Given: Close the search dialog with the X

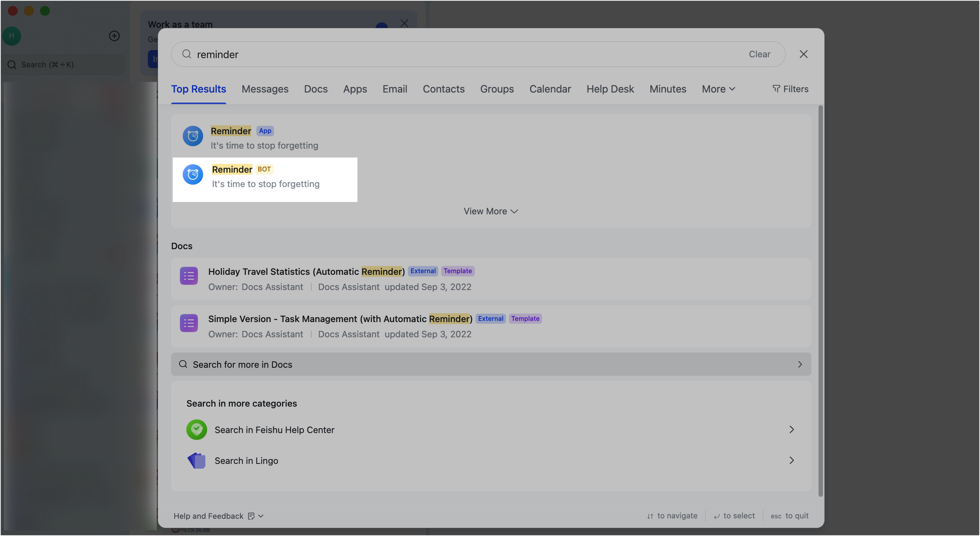Looking at the screenshot, I should [803, 54].
